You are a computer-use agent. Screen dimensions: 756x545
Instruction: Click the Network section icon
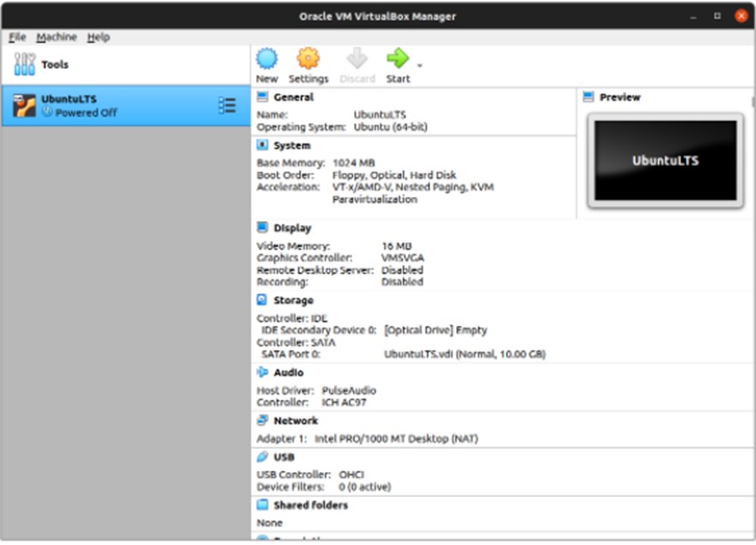[x=262, y=420]
